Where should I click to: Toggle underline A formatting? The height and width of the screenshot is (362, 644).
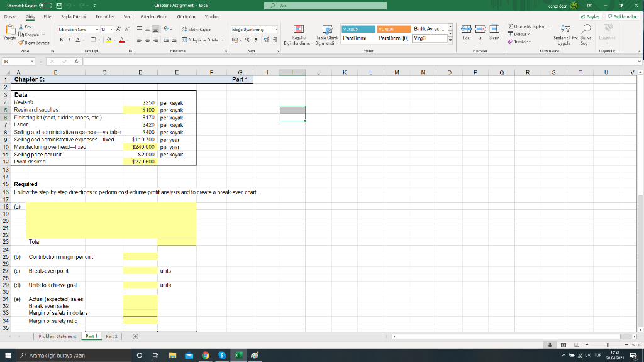(x=77, y=40)
